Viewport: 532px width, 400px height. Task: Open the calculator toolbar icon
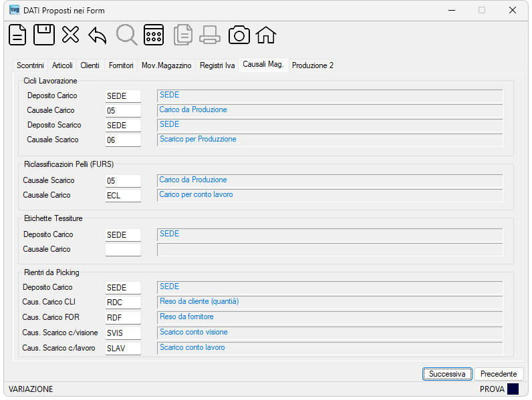154,35
